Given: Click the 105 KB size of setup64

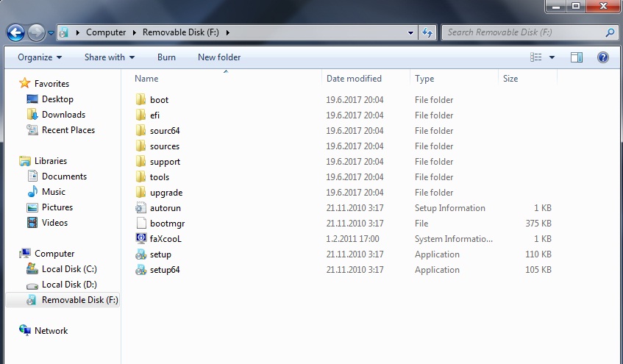Looking at the screenshot, I should [538, 270].
